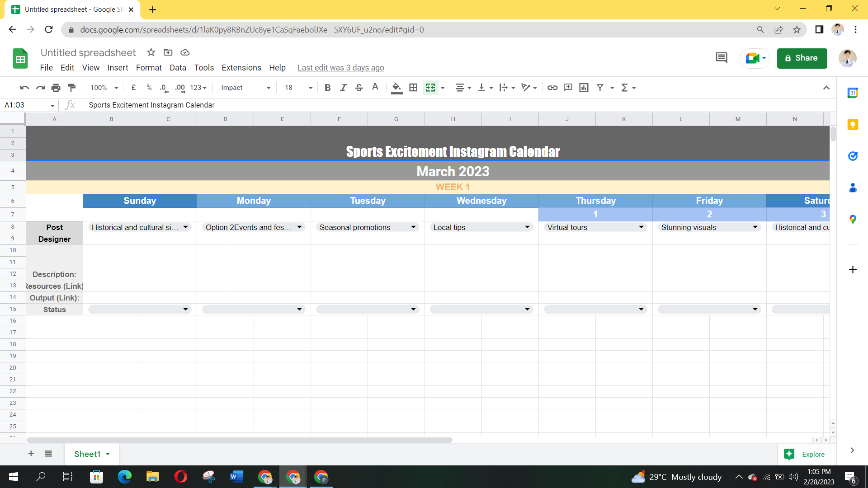Open horizontal align dropdown
The width and height of the screenshot is (868, 488).
tap(463, 88)
